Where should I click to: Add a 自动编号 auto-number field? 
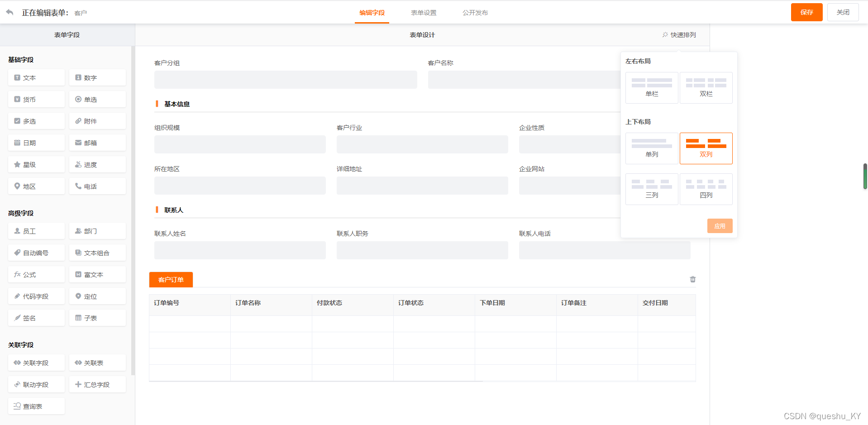(36, 253)
